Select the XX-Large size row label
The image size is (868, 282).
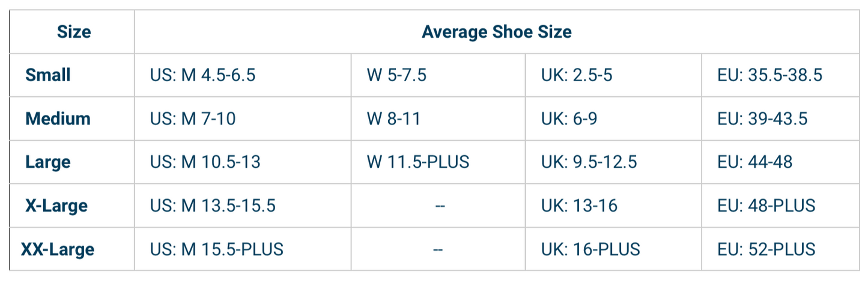tap(58, 249)
